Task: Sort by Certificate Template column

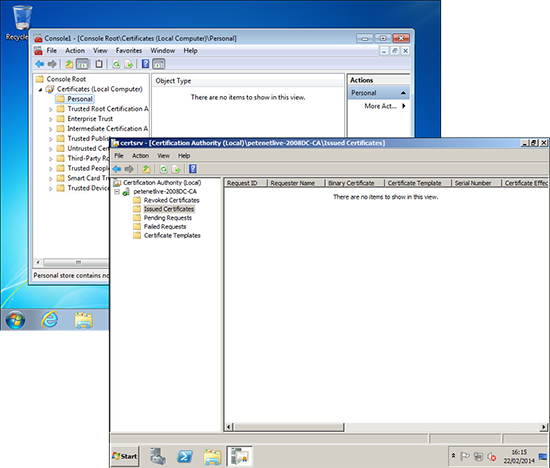Action: [418, 183]
